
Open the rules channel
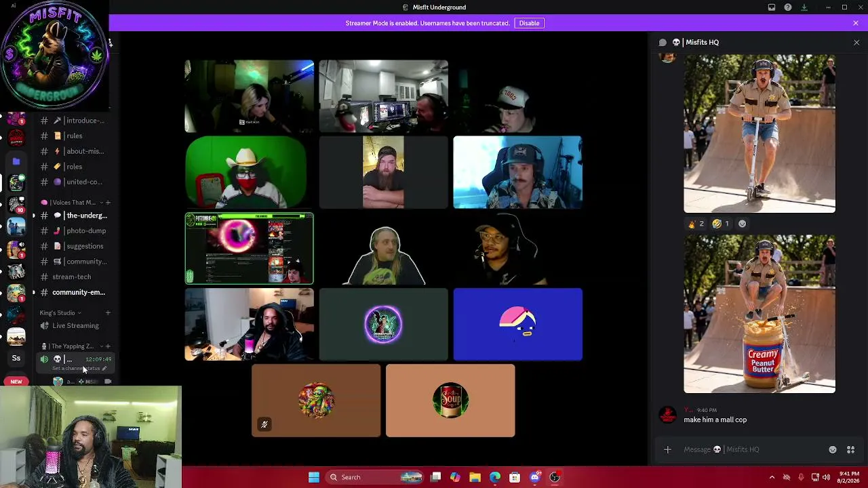pyautogui.click(x=76, y=136)
